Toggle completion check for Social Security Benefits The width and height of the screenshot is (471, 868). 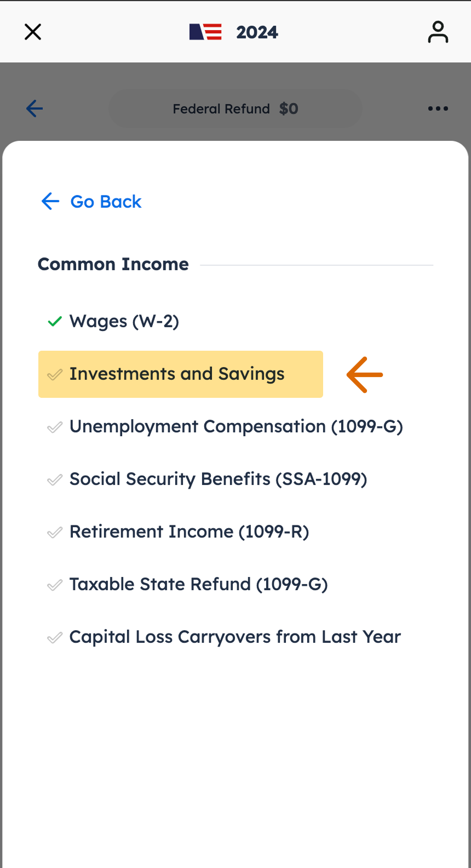pos(54,479)
